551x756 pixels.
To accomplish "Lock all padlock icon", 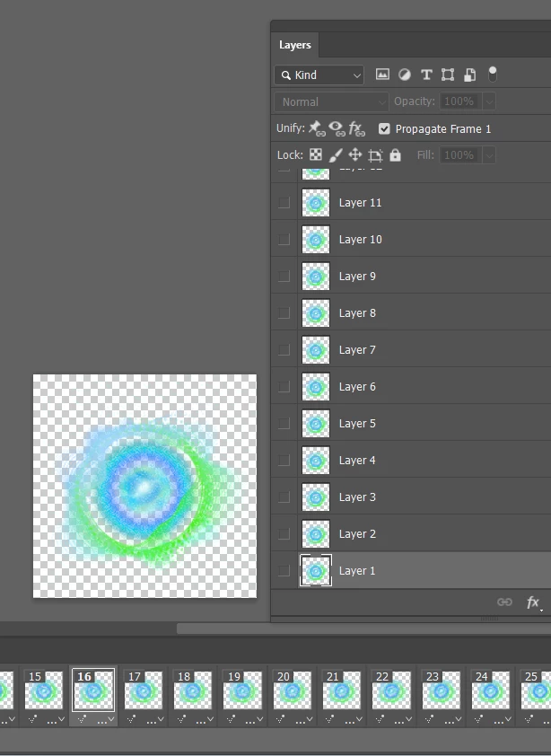I will click(395, 154).
